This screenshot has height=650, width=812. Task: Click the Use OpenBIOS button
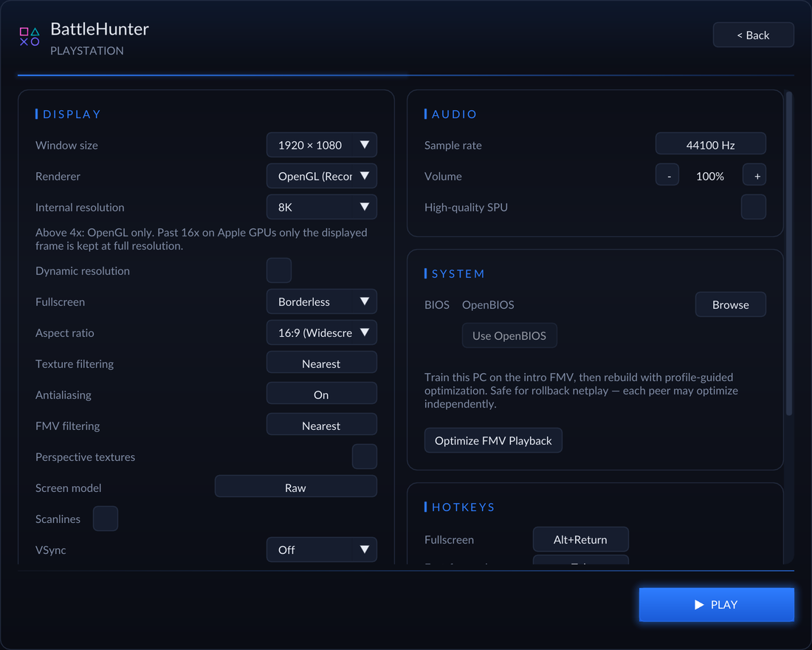click(x=509, y=336)
